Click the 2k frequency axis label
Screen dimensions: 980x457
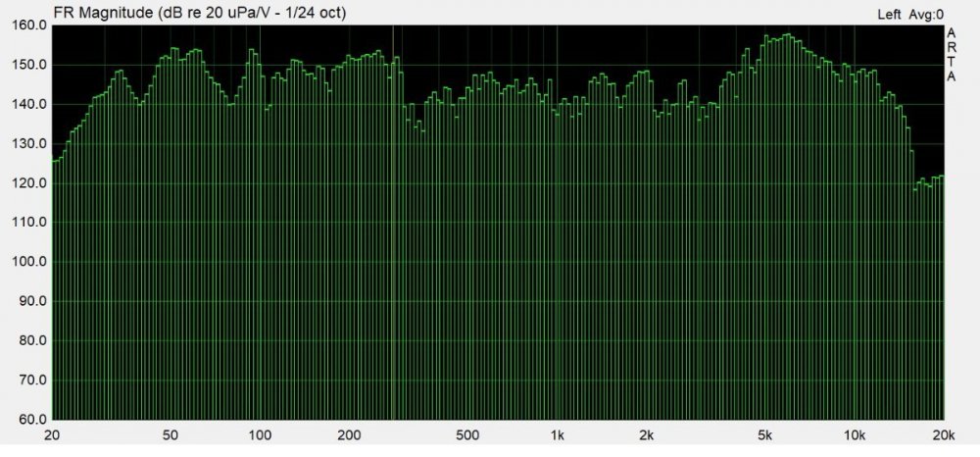point(647,434)
